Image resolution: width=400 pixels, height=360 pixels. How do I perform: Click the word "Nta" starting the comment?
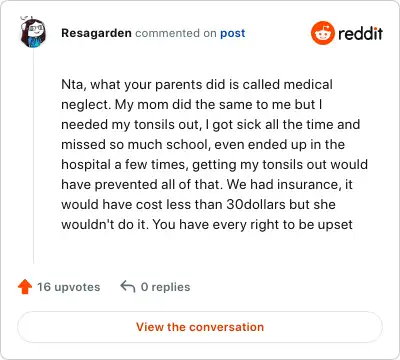[x=74, y=85]
